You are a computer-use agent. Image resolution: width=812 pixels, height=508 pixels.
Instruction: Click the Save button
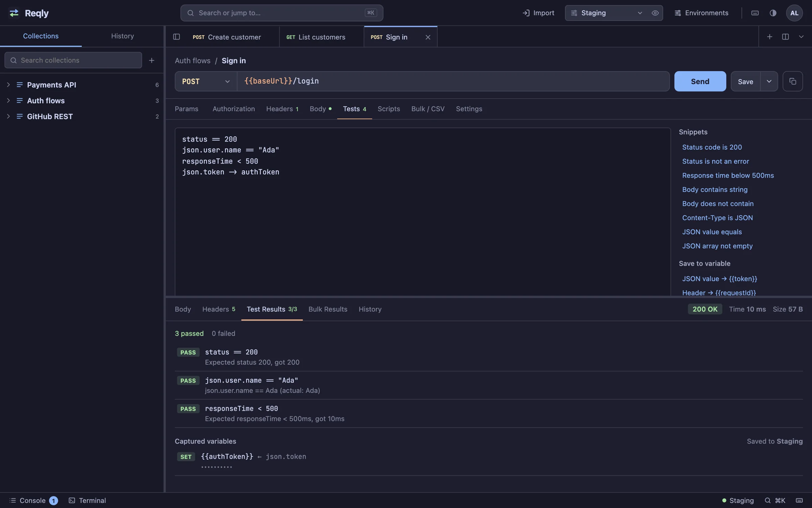pos(745,81)
